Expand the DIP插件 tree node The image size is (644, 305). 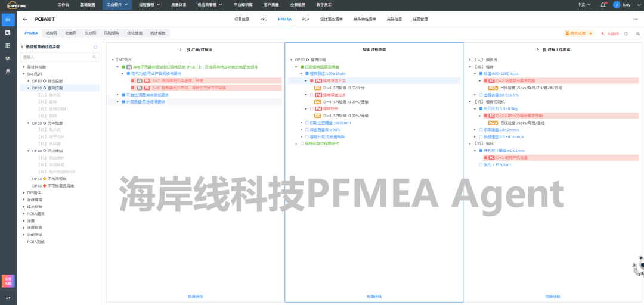23,192
